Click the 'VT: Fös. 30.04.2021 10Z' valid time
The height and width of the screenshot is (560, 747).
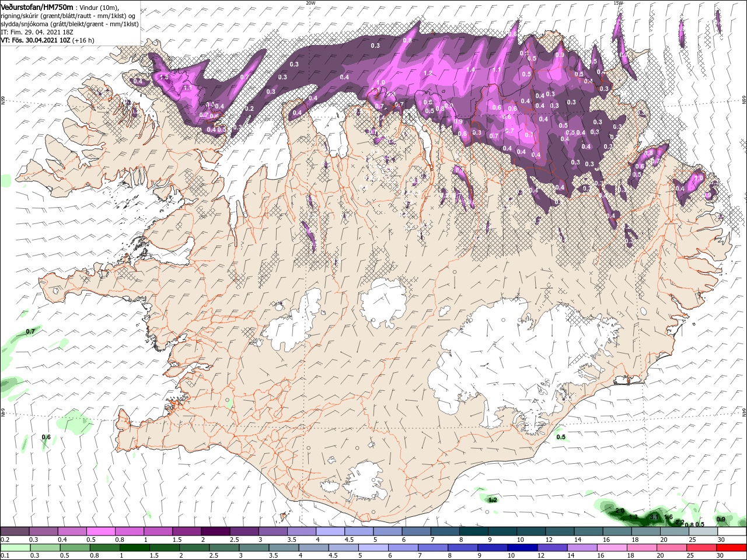[x=35, y=40]
